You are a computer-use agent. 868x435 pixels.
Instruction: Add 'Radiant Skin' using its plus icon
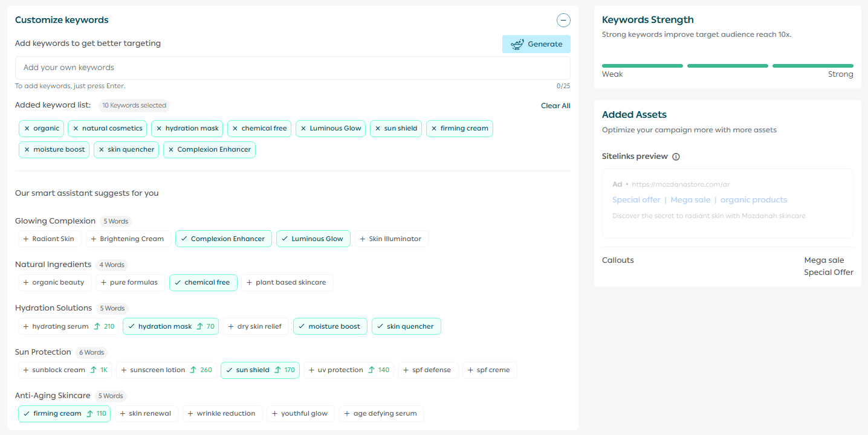(26, 239)
